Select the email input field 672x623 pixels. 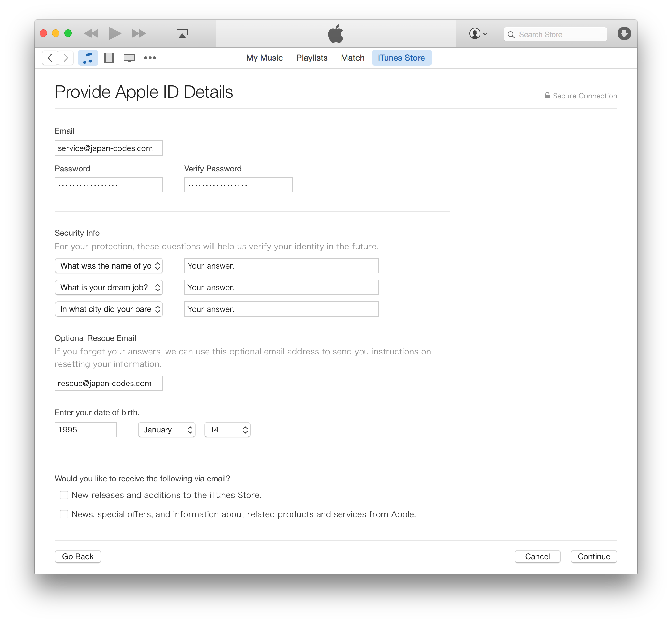(x=108, y=148)
